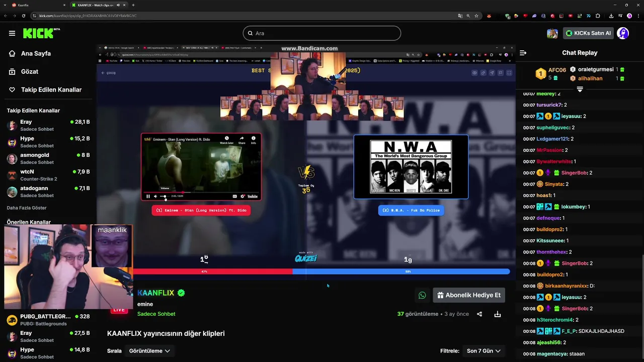
Task: Open the drops gift icon in header
Action: [552, 33]
